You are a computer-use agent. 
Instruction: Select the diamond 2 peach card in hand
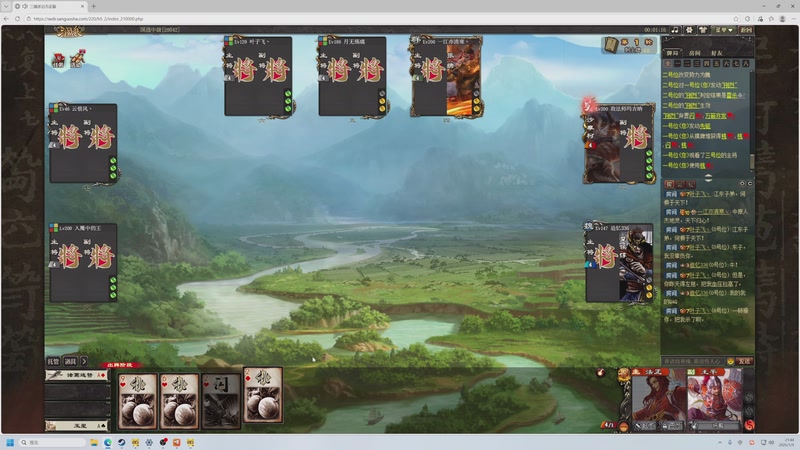[263, 394]
